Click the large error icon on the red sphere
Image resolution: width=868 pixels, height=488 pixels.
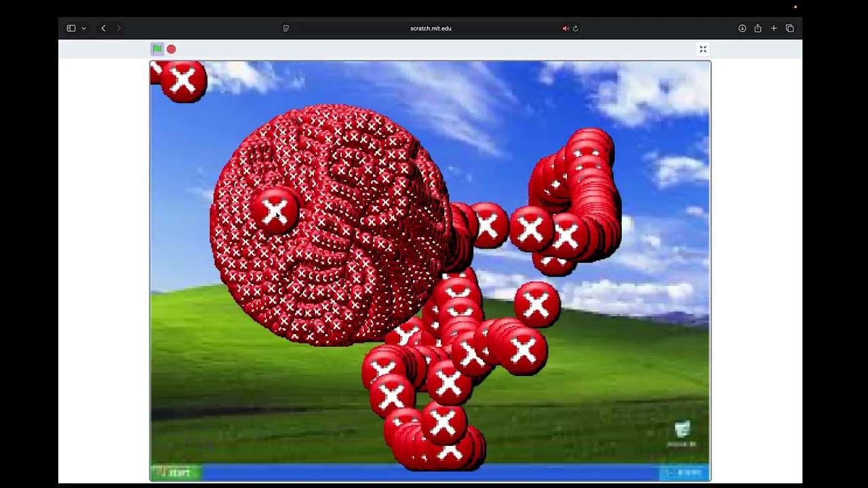[275, 212]
